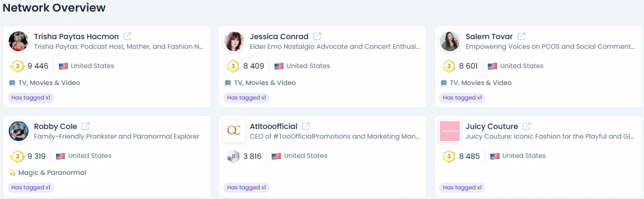The image size is (644, 199).
Task: Click rank badge 3 on Juicy Couture card
Action: pyautogui.click(x=449, y=156)
